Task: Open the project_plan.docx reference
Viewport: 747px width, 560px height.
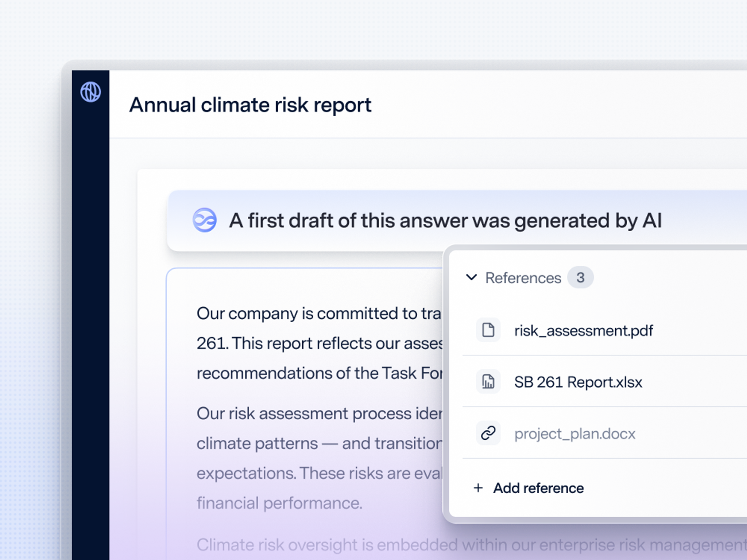Action: click(574, 434)
